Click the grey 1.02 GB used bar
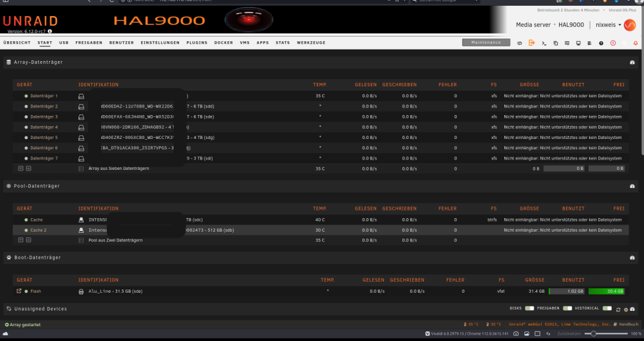 [566, 291]
